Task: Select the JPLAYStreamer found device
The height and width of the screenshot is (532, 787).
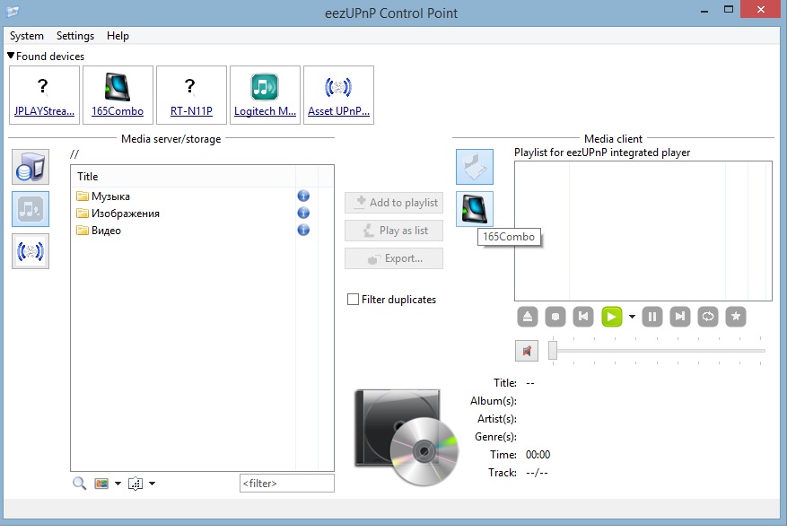Action: [x=44, y=95]
